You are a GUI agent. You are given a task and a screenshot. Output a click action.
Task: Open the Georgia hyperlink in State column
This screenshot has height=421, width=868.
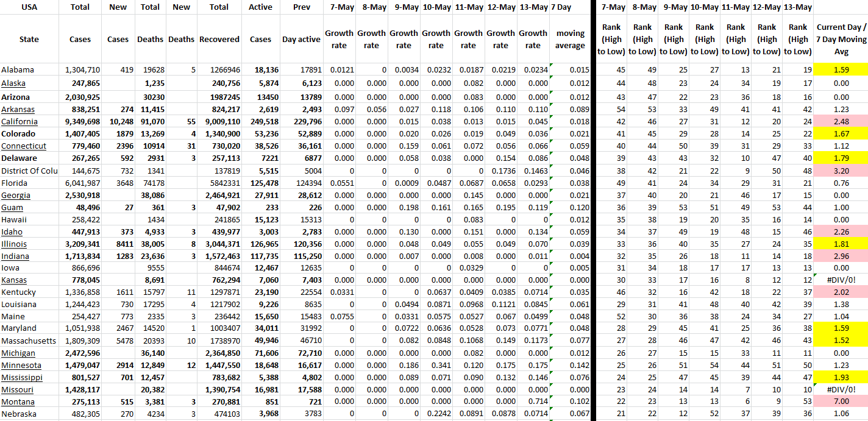click(x=16, y=196)
